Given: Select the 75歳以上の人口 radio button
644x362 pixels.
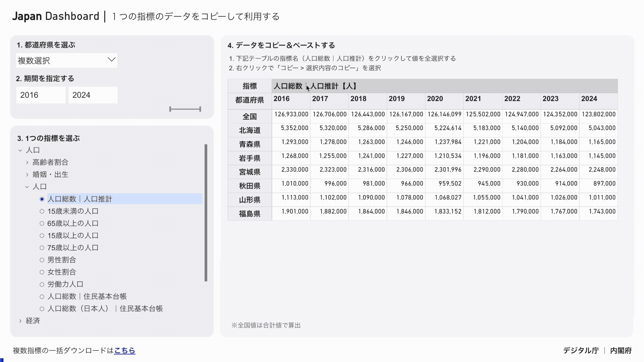Looking at the screenshot, I should click(x=42, y=248).
